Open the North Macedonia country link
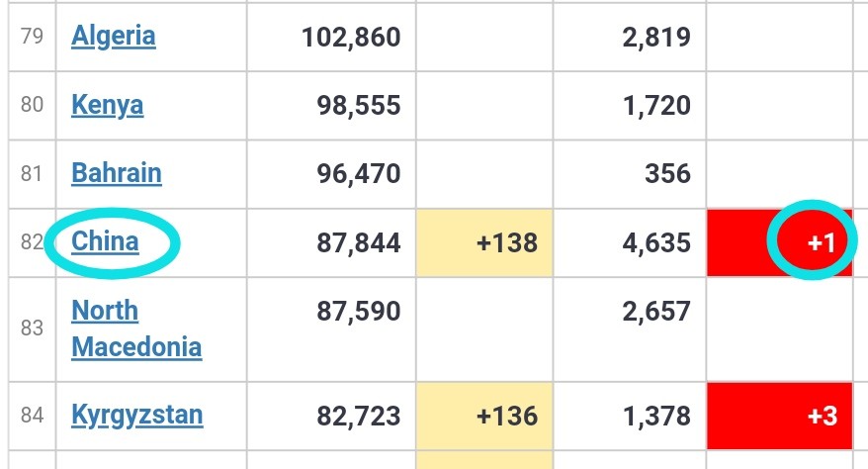The width and height of the screenshot is (868, 469). pos(136,328)
